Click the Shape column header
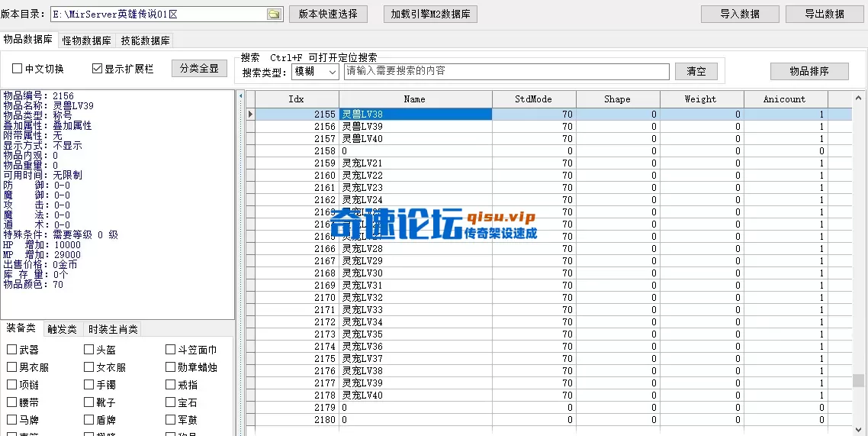Viewport: 868px width, 436px height. (618, 99)
